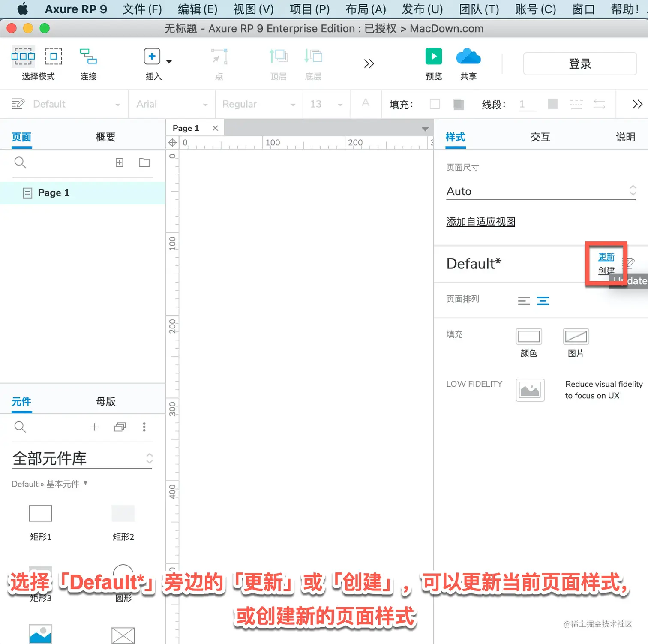Switch to the Pages (页面) tab

click(x=21, y=137)
